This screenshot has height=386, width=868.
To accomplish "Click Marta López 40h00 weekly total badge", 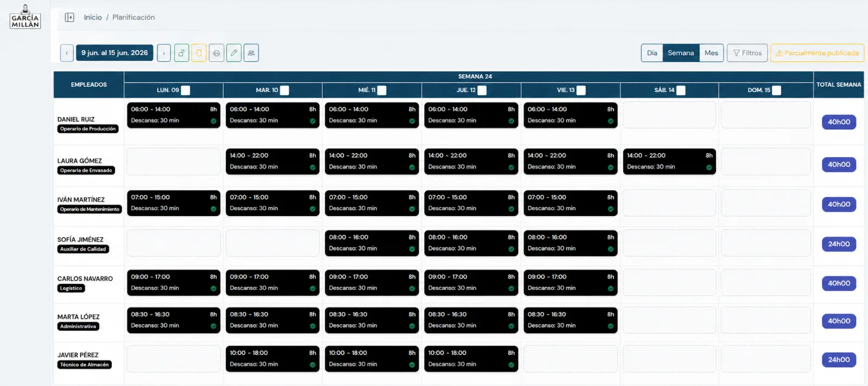I will 839,321.
